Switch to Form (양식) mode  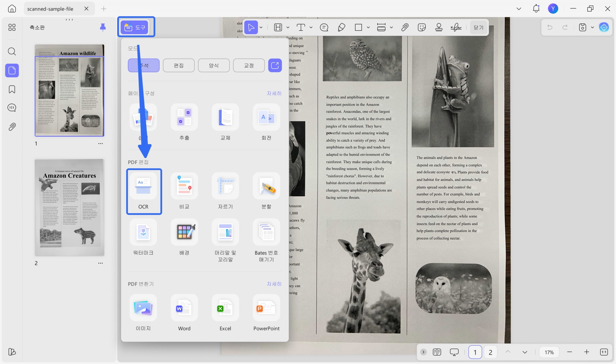pyautogui.click(x=214, y=66)
